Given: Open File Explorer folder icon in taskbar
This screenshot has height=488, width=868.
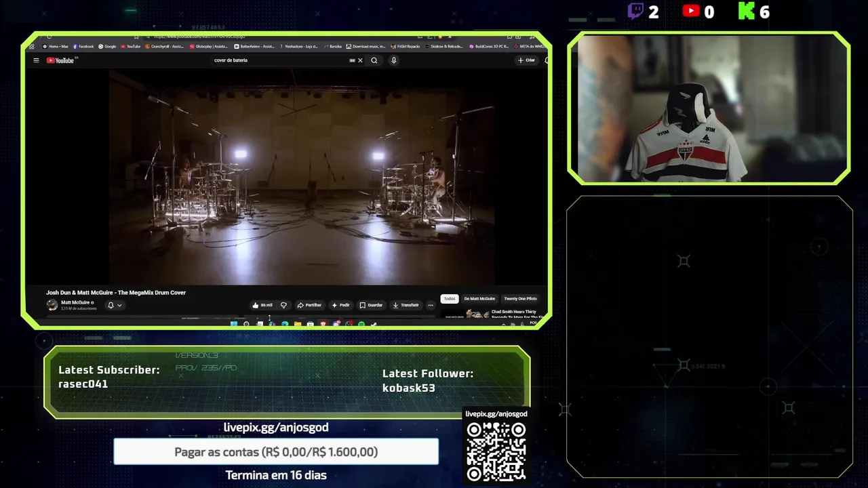Looking at the screenshot, I should pos(298,324).
